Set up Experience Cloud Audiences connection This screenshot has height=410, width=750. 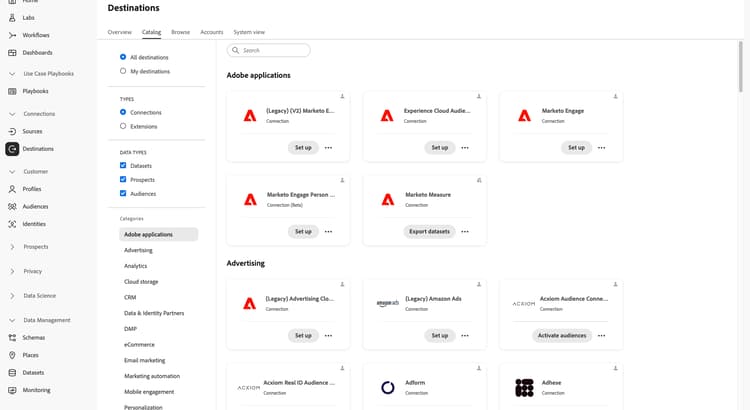440,148
